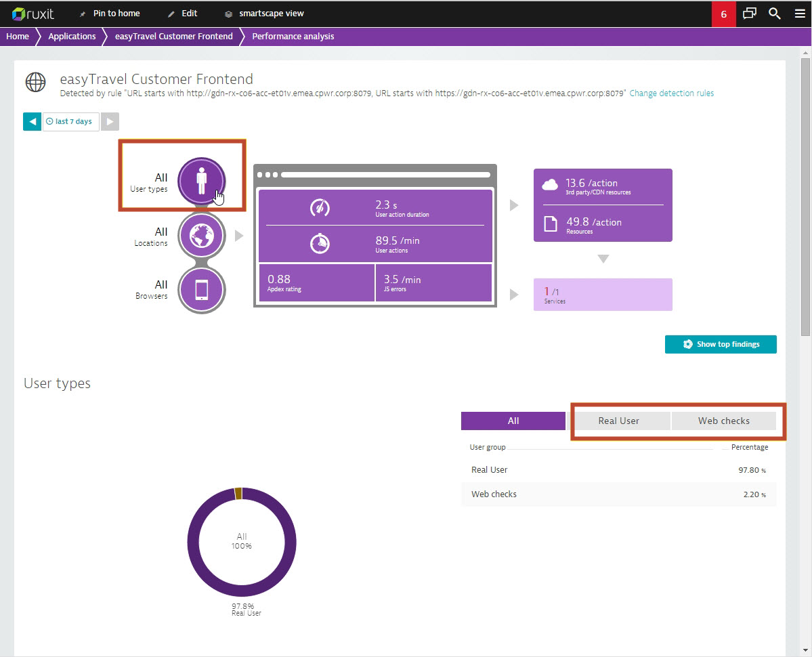The width and height of the screenshot is (812, 657).
Task: Go to Home breadcrumb
Action: (18, 37)
